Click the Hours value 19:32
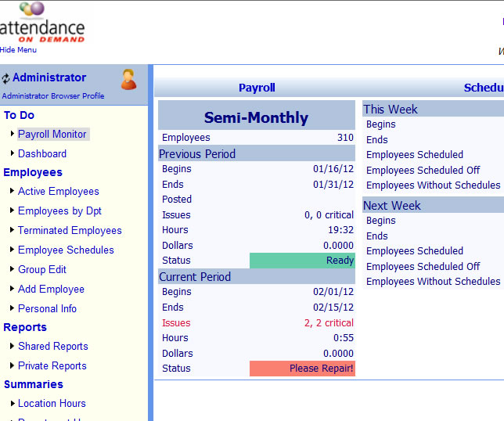 [340, 230]
